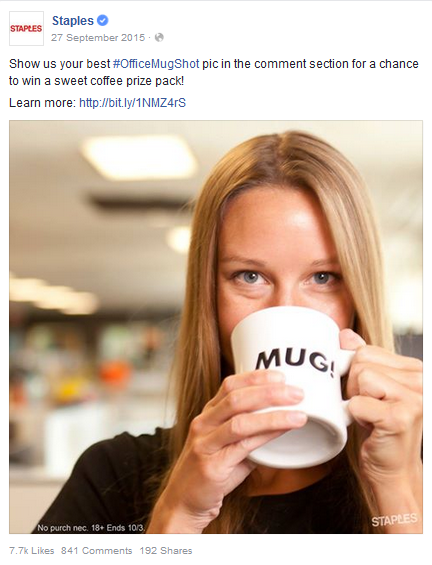Viewport: 432px width, 565px height.
Task: View the 7.7k Likes list
Action: pos(32,551)
